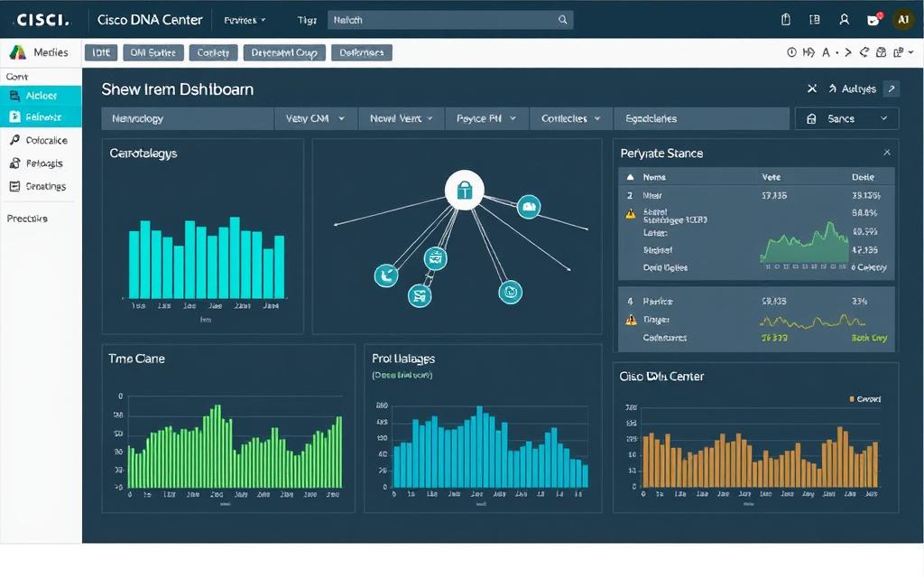Viewport: 924px width, 578px height.
Task: Close the Peryrate Stance panel
Action: [887, 152]
